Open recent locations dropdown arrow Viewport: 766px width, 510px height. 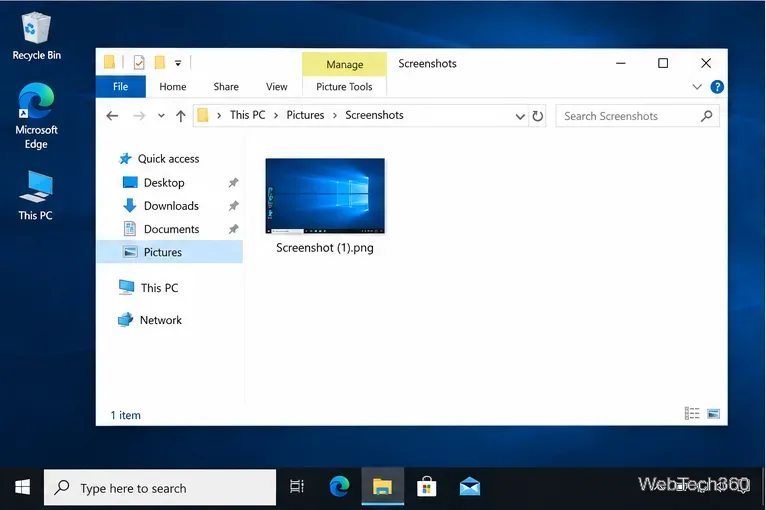pos(161,116)
